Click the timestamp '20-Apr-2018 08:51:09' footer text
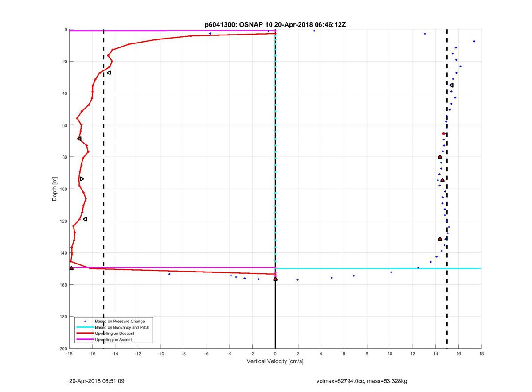The width and height of the screenshot is (532, 392). [x=96, y=381]
